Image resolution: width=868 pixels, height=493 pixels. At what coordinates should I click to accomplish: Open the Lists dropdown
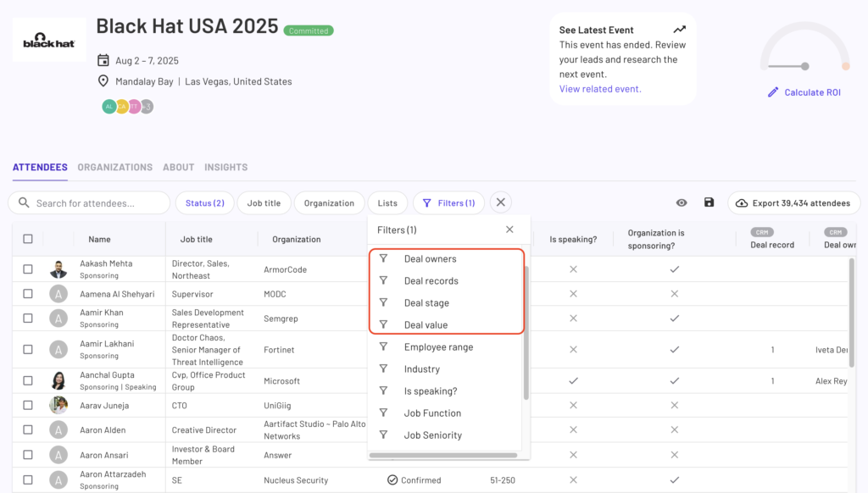387,202
